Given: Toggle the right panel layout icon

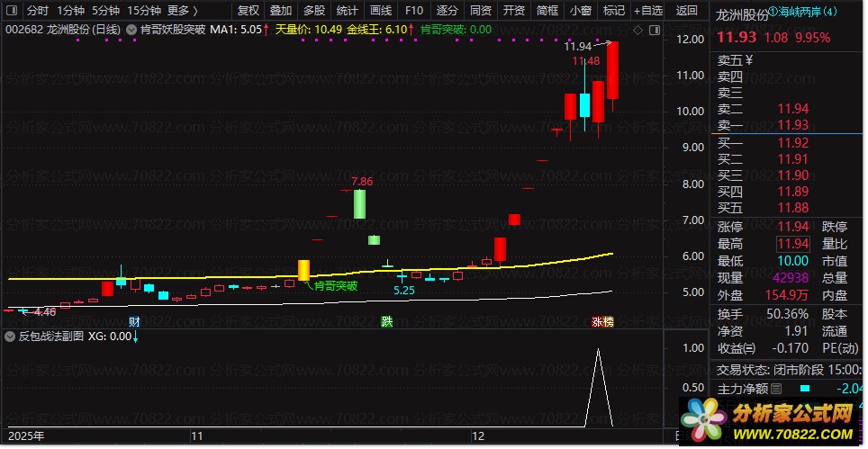Looking at the screenshot, I should (x=655, y=31).
